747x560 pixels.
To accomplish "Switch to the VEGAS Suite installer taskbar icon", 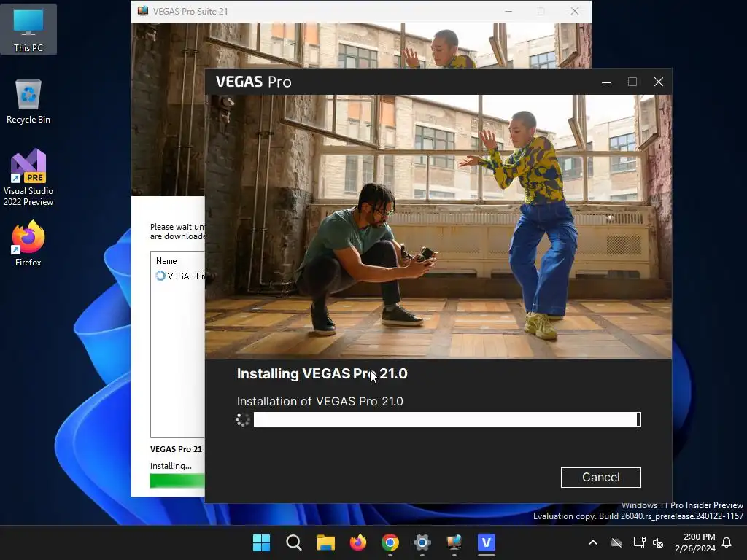I will (454, 542).
